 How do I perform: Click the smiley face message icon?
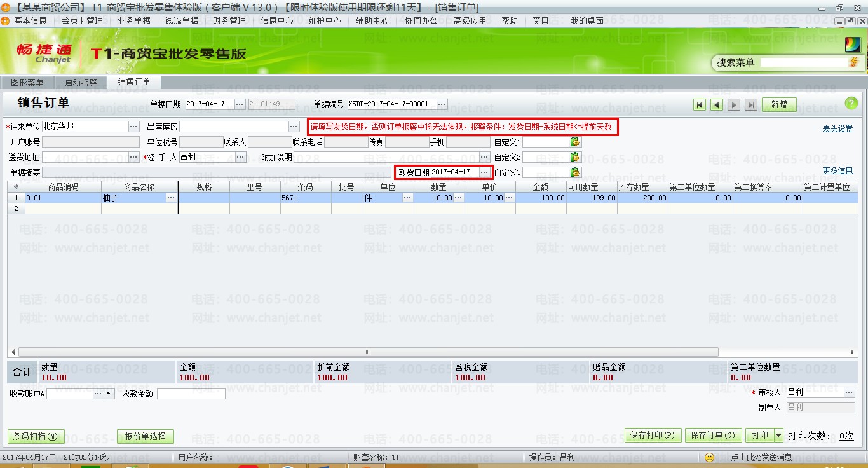(x=710, y=457)
